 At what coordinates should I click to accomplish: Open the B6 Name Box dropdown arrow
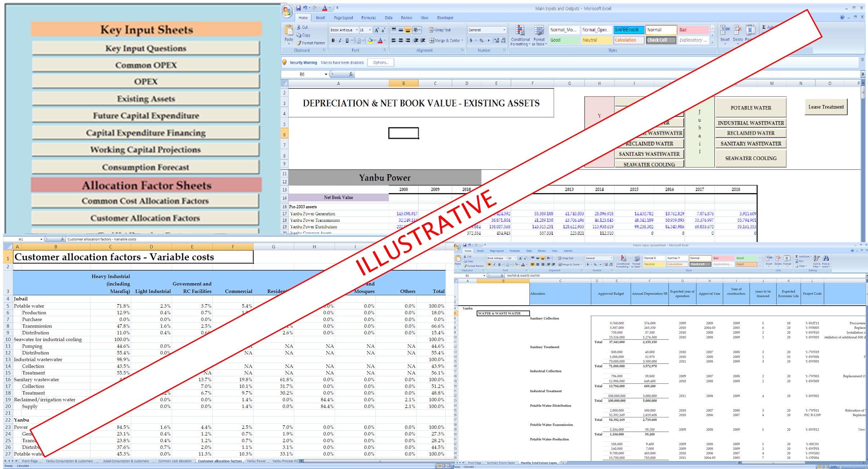click(x=326, y=74)
